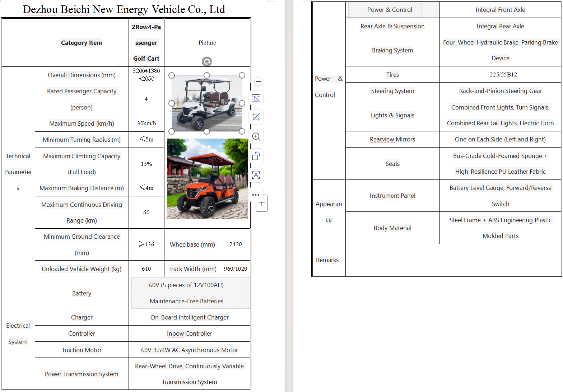Click the misspelled word Inpow in Controller row
This screenshot has width=563, height=392.
tap(175, 333)
